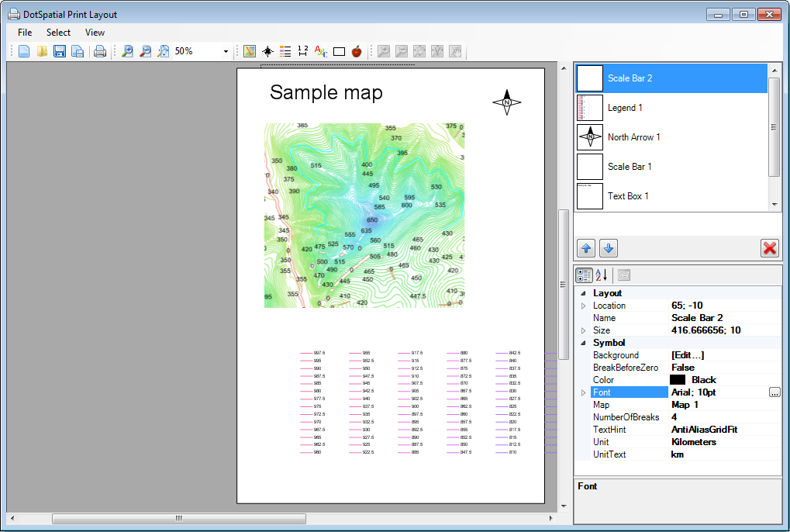Insert a map element from toolbar
Image resolution: width=790 pixels, height=532 pixels.
click(x=250, y=51)
